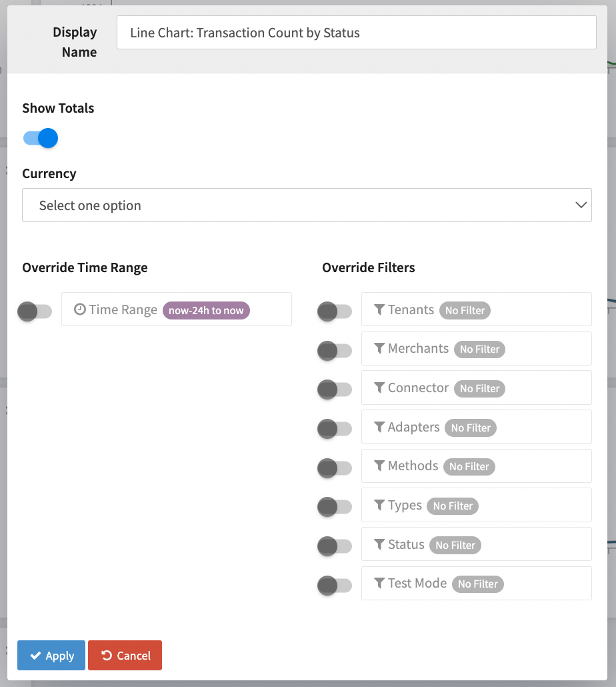Viewport: 616px width, 687px height.
Task: Enable the Types filter override toggle
Action: coord(334,507)
